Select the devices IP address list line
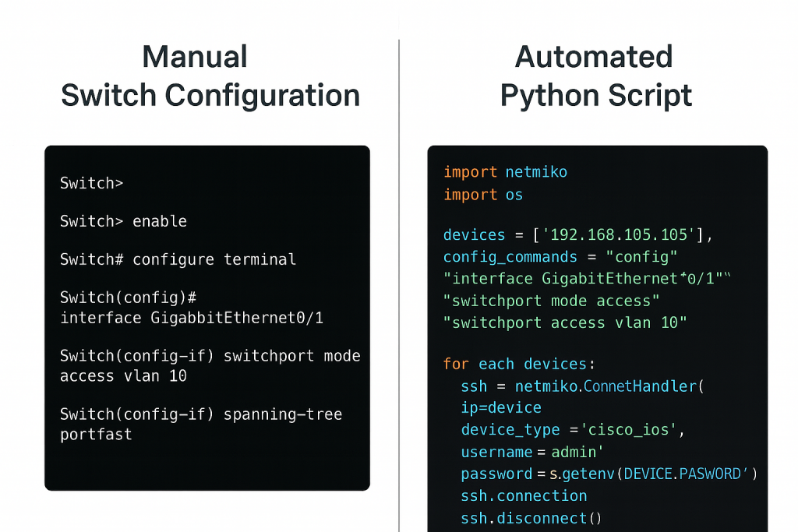The image size is (798, 532). [578, 235]
